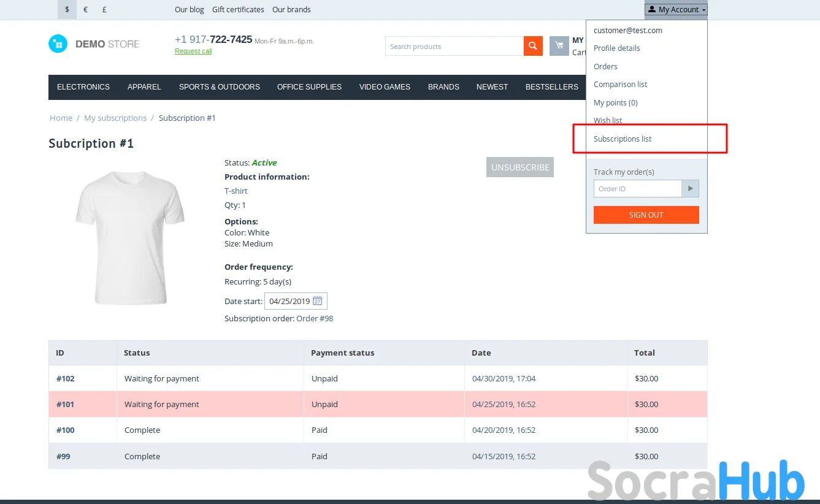Select Orders from account menu
This screenshot has height=504, width=820.
(605, 67)
